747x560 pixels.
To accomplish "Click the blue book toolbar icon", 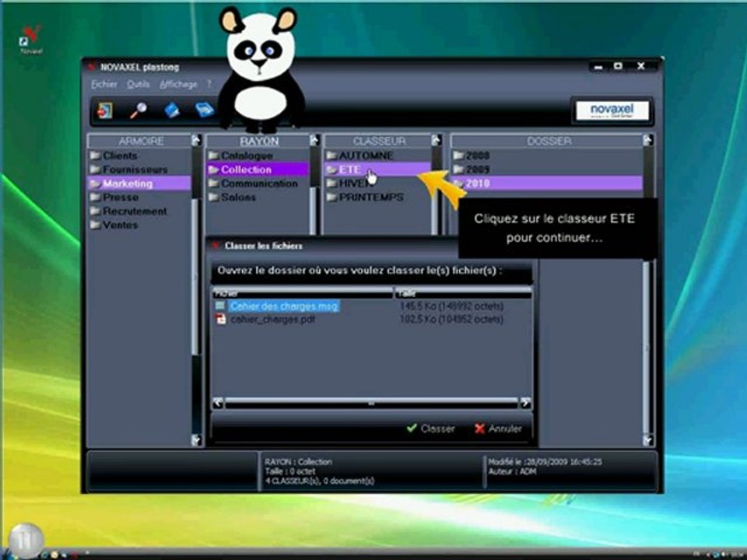I will click(x=171, y=110).
